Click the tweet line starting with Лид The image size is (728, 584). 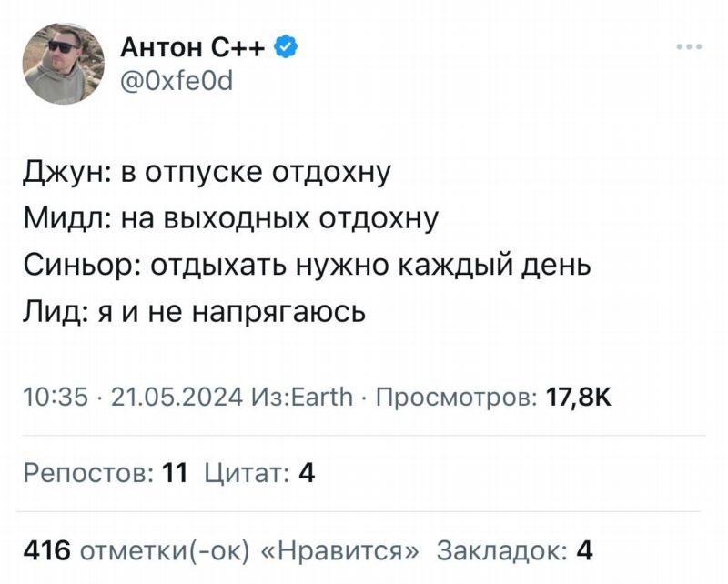pyautogui.click(x=195, y=311)
